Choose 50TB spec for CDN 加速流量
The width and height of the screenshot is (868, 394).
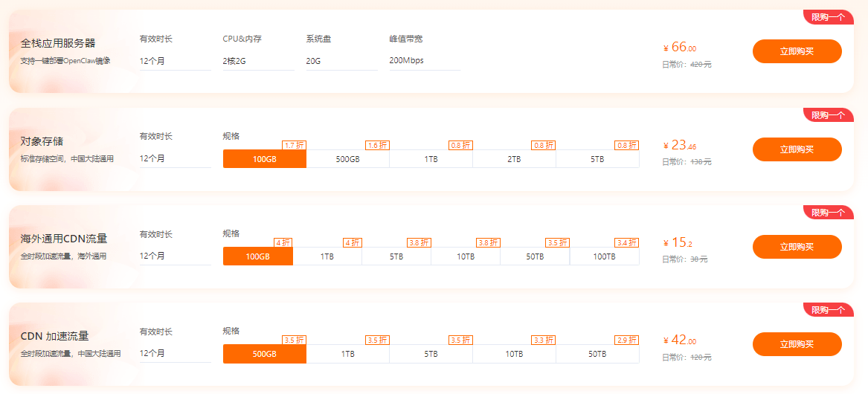point(597,354)
